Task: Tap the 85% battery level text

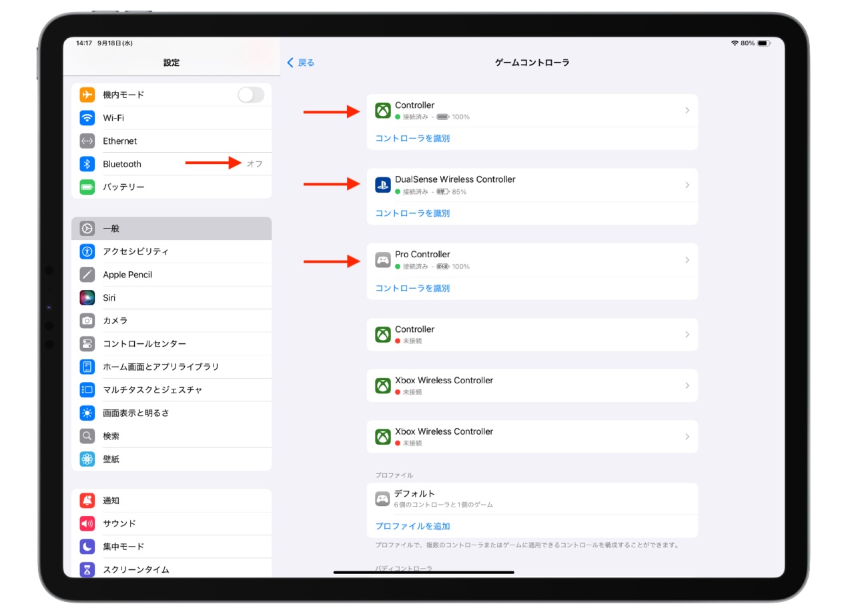Action: pyautogui.click(x=459, y=192)
